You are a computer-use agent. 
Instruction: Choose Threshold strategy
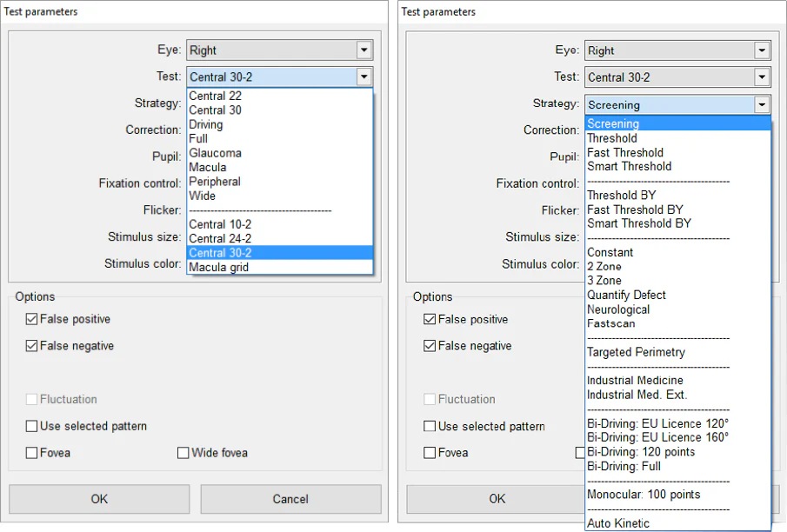point(677,138)
